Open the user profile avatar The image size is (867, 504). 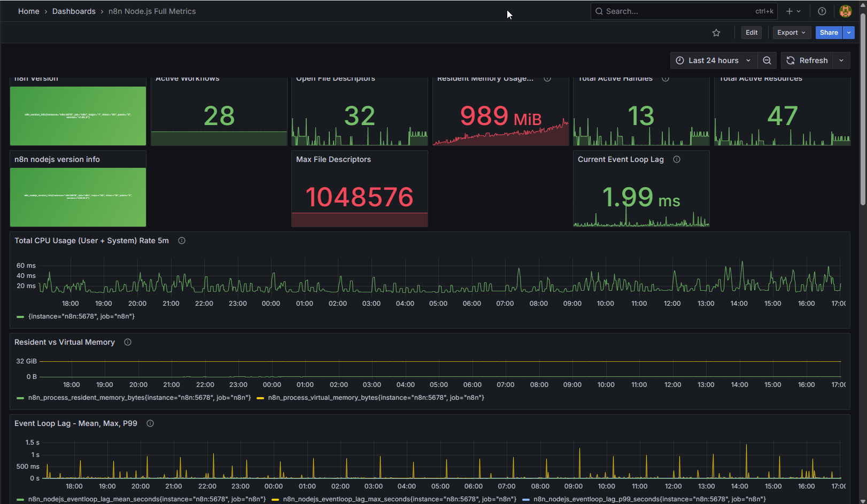[x=846, y=11]
